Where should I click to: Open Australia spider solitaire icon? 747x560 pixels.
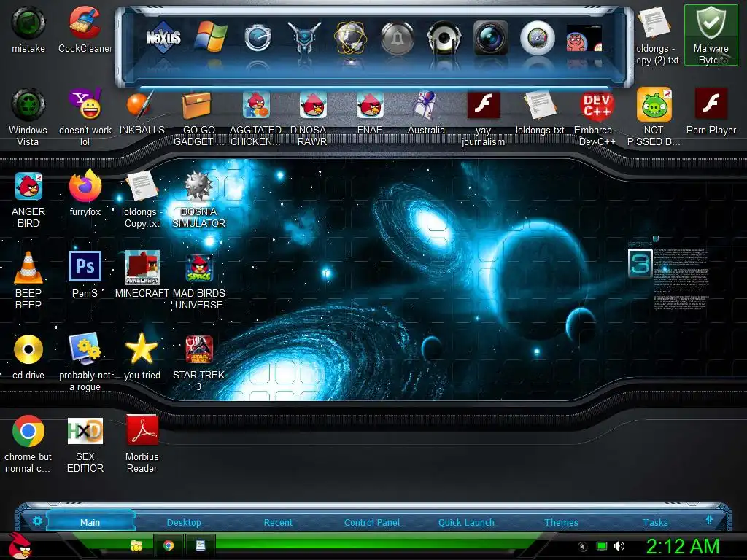[426, 112]
